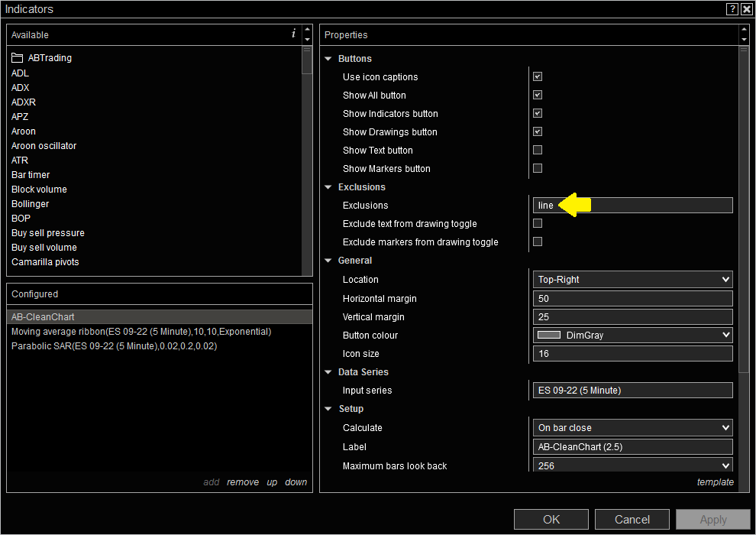Click the ABTrading folder icon
Image resolution: width=756 pixels, height=535 pixels.
tap(17, 57)
